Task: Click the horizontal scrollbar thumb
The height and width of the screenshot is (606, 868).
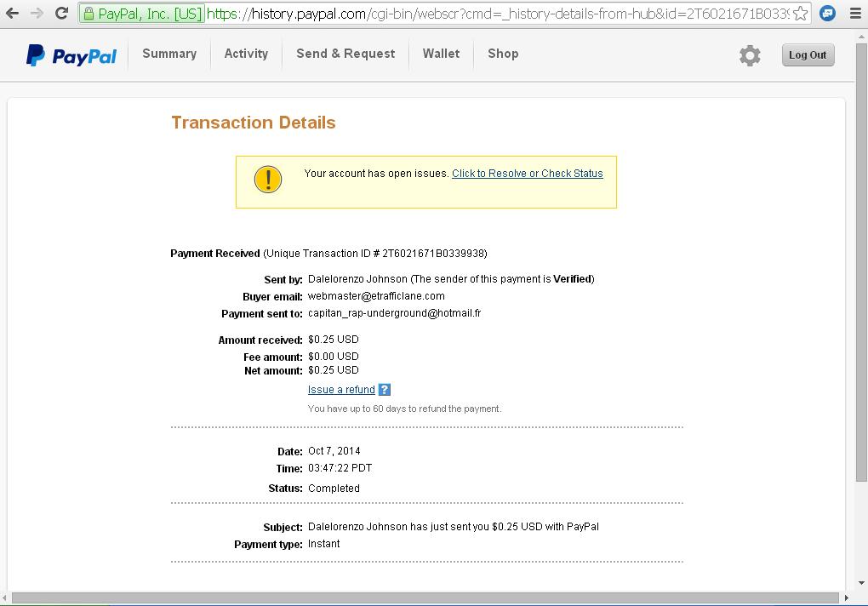Action: click(425, 597)
